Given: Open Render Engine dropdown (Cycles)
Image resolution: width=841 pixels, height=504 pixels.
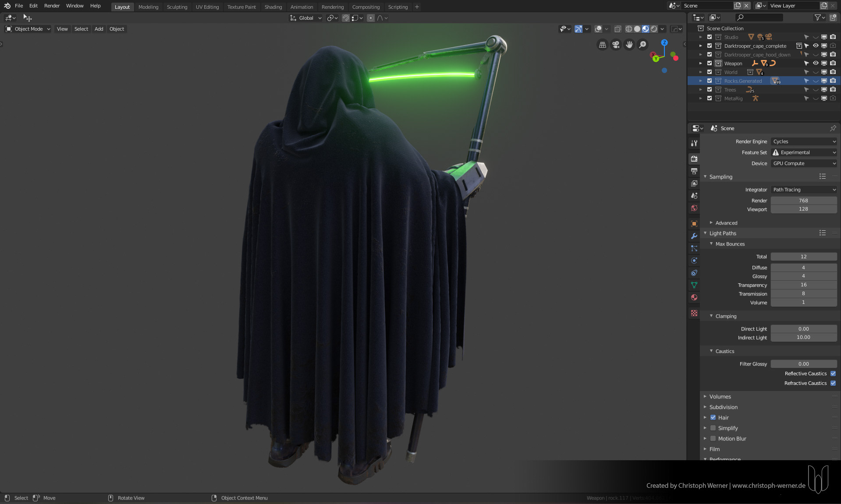Looking at the screenshot, I should [x=804, y=141].
